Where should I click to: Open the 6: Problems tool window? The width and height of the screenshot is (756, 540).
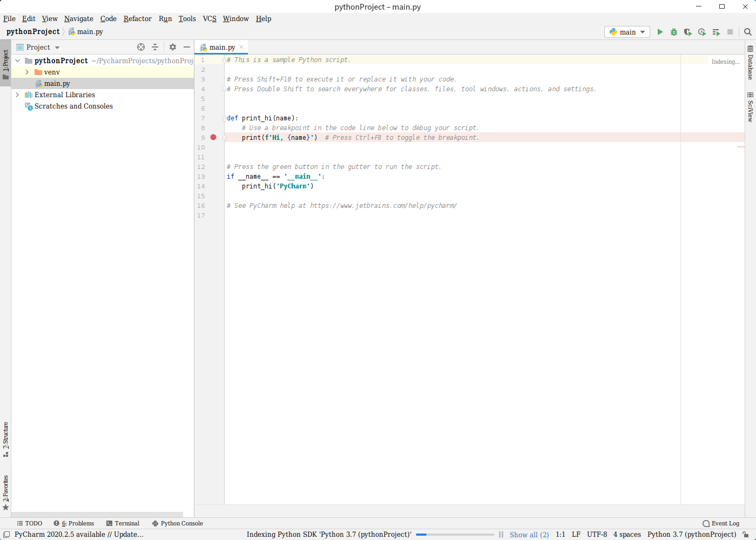74,523
